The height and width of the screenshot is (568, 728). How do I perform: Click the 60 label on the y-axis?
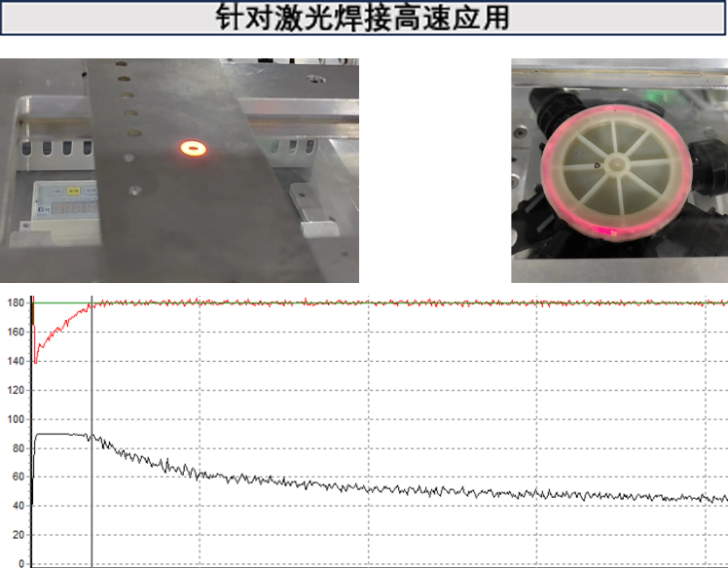click(x=18, y=477)
